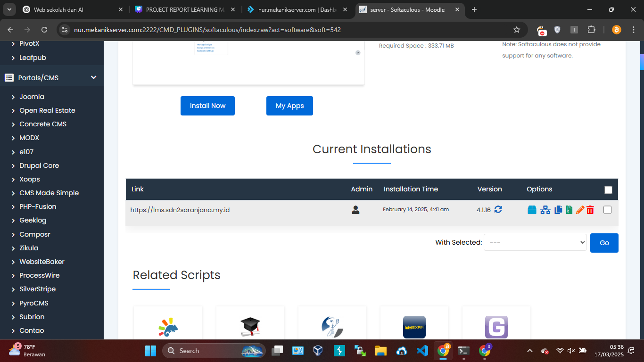Viewport: 644px width, 362px height.
Task: Open a new browser tab
Action: click(474, 9)
